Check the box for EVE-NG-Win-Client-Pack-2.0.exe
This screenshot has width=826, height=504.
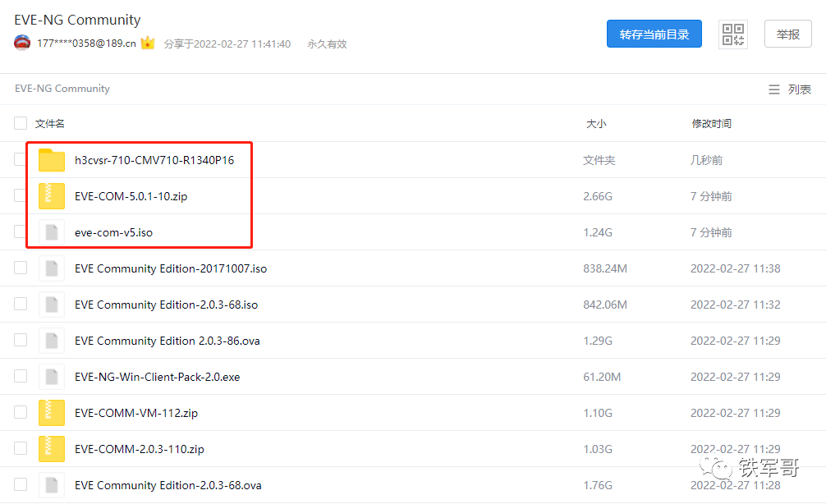pyautogui.click(x=21, y=376)
